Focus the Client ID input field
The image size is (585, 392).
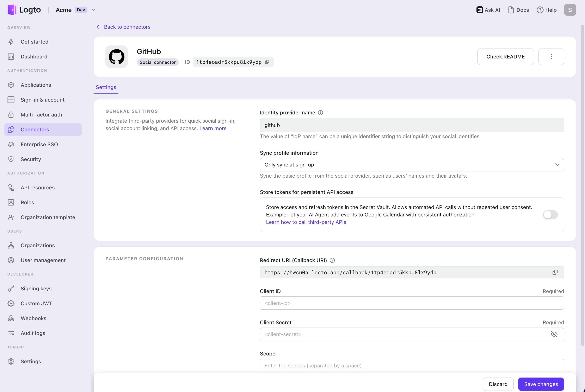(x=412, y=303)
